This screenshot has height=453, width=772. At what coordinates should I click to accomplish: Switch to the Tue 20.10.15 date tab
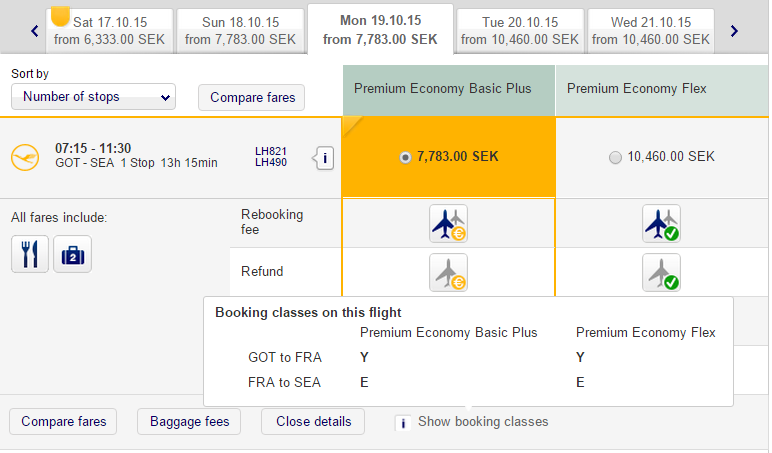click(x=520, y=30)
